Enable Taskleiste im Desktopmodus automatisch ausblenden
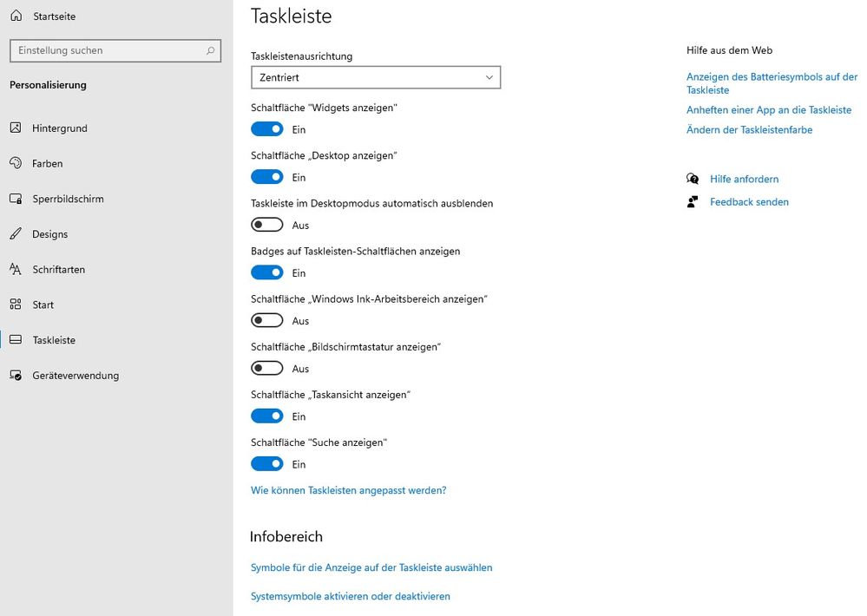The image size is (867, 616). 267,224
